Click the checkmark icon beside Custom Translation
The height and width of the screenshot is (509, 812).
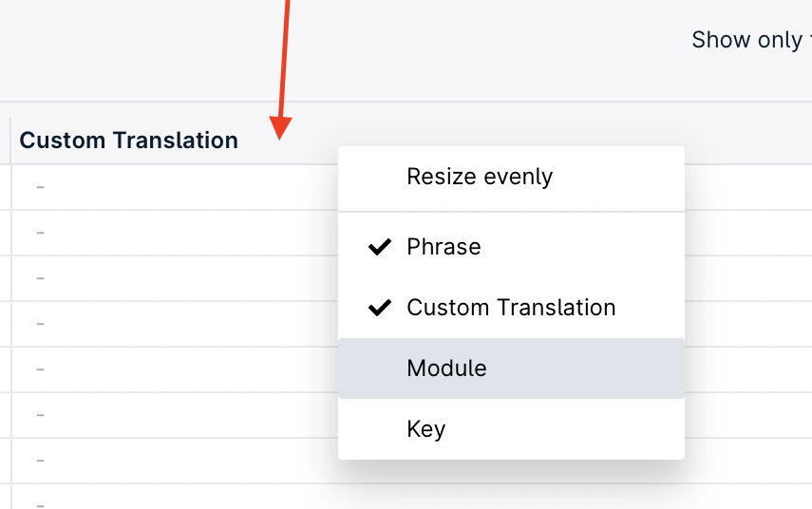point(380,308)
